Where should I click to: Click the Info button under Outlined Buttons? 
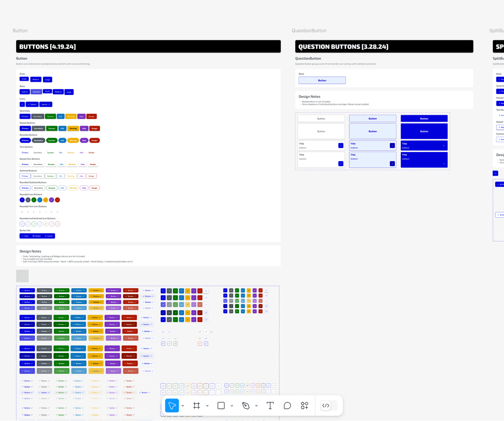61,176
